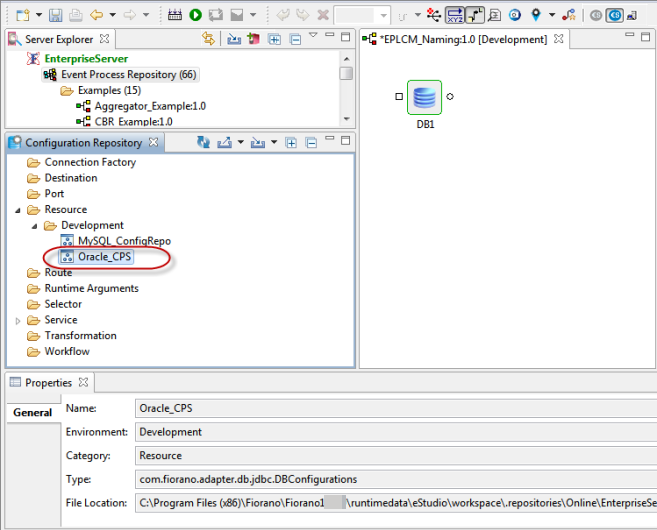Select the Runtime Arguments folder
The height and width of the screenshot is (530, 657).
[91, 288]
